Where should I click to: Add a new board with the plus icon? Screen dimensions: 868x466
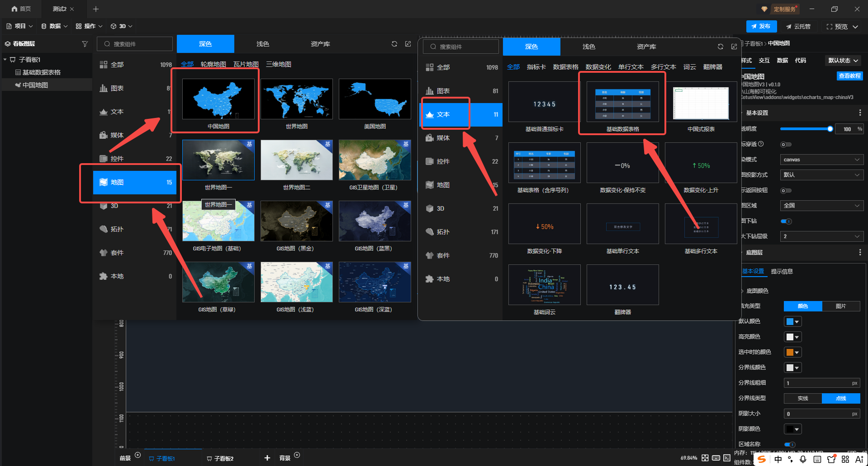[x=267, y=458]
